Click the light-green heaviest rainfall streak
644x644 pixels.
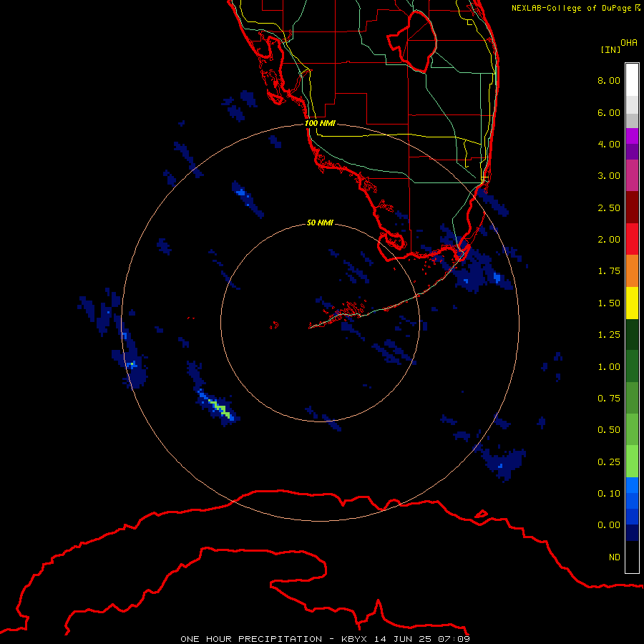(218, 407)
